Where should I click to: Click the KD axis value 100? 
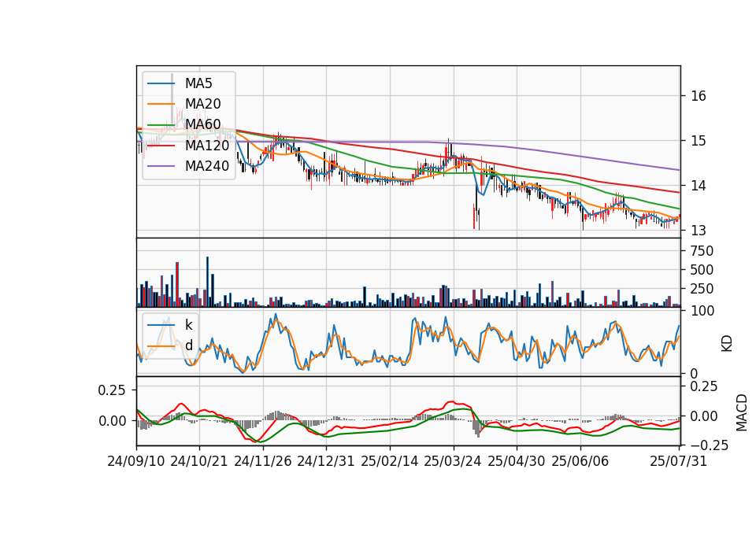point(702,311)
